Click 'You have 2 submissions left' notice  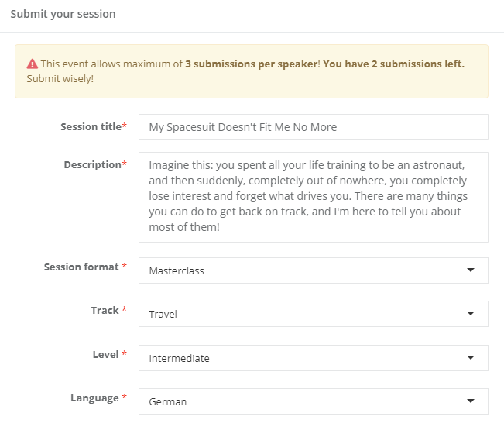point(393,64)
